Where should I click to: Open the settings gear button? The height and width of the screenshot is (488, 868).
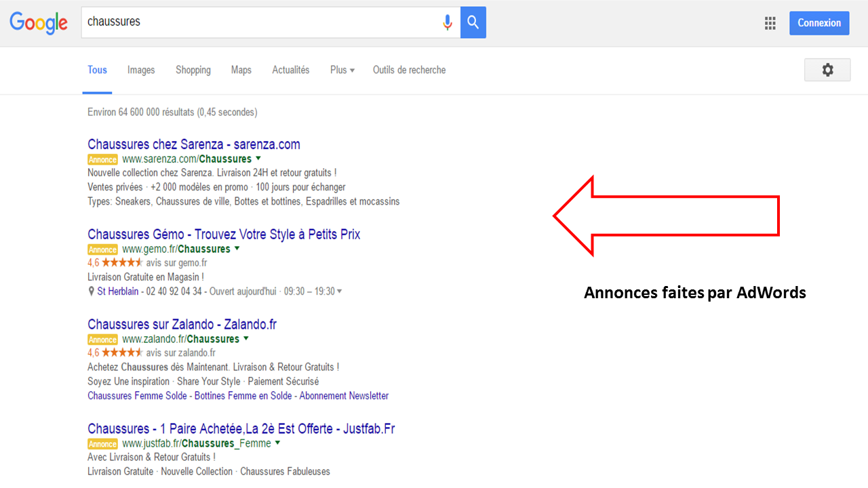pos(827,70)
